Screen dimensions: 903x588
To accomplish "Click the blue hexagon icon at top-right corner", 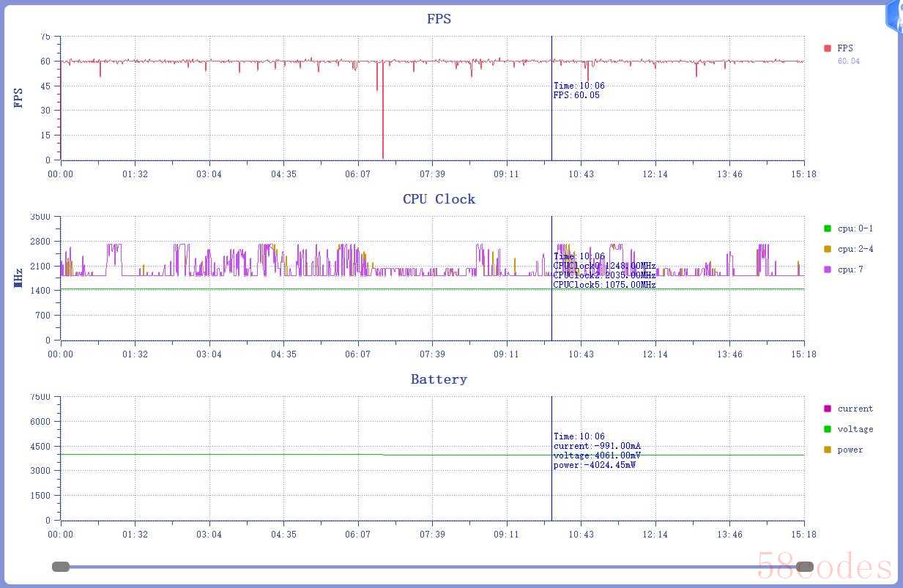I will pos(894,16).
